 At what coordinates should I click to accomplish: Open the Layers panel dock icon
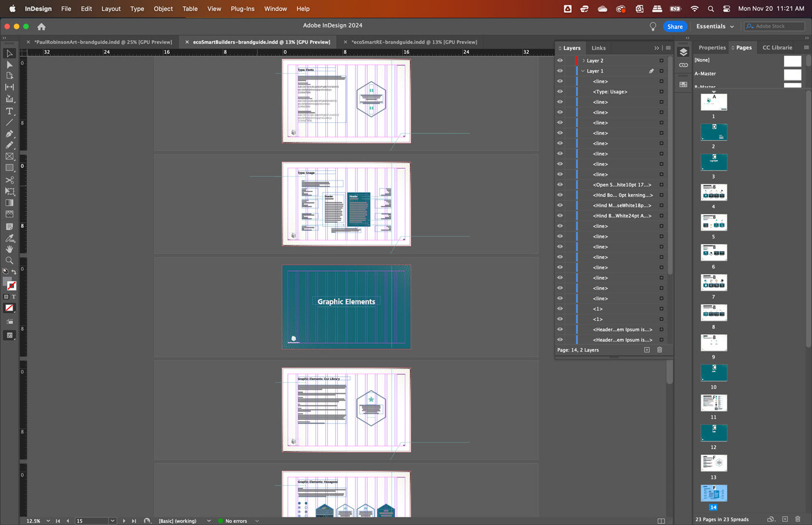(x=683, y=52)
